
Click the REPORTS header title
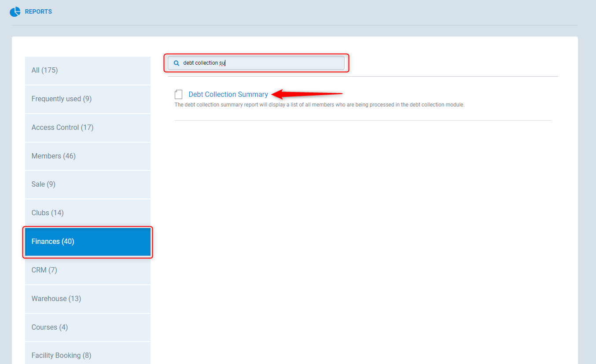[x=38, y=12]
